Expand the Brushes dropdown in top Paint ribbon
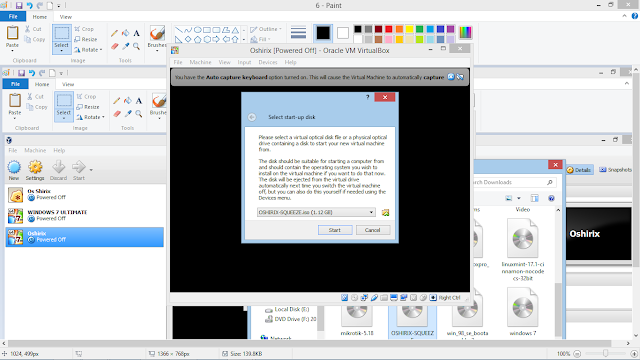Viewport: 640px width, 360px height. [157, 50]
